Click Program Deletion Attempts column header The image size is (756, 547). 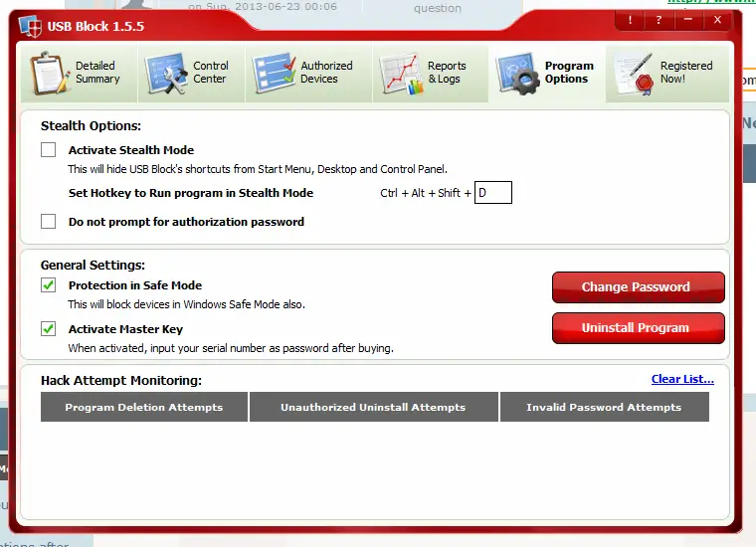point(144,407)
